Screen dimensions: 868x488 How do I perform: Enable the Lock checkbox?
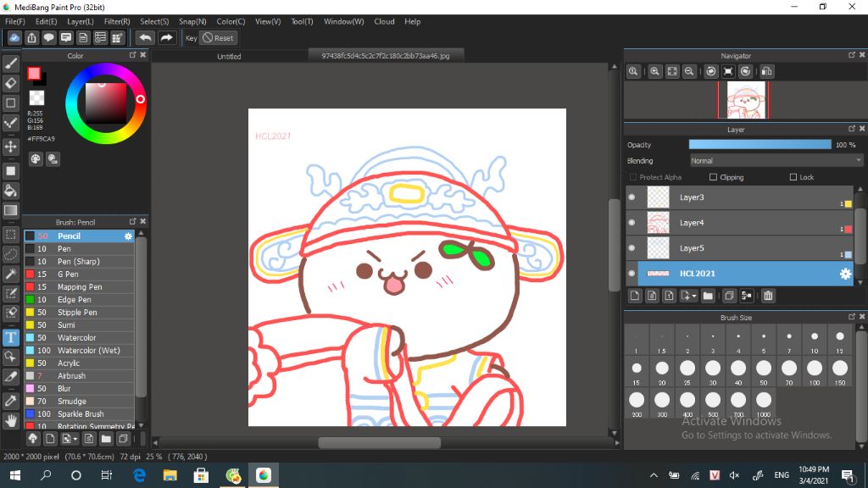click(793, 177)
